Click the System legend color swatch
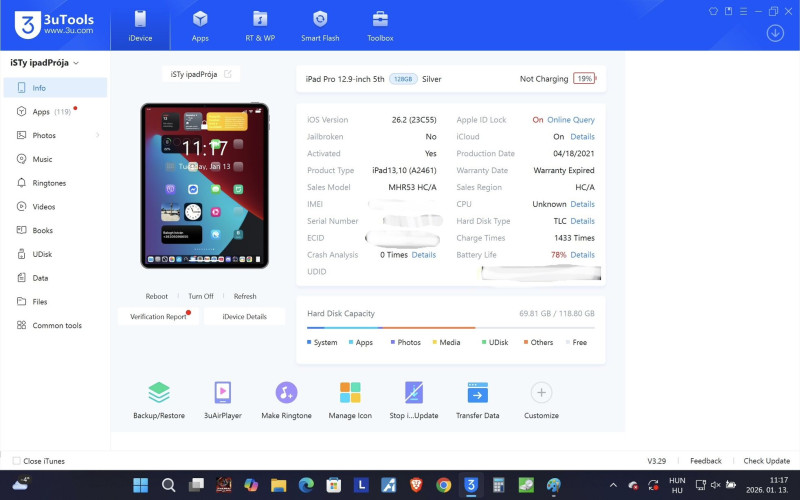This screenshot has height=500, width=800. [x=309, y=342]
